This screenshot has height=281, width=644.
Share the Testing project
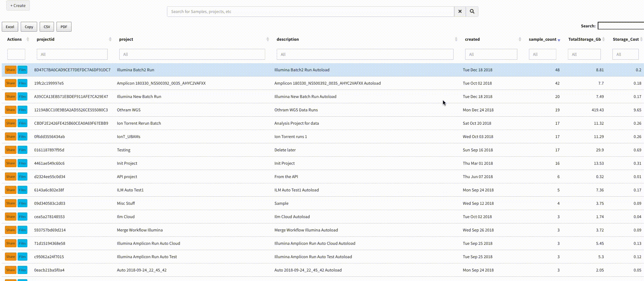(x=11, y=150)
